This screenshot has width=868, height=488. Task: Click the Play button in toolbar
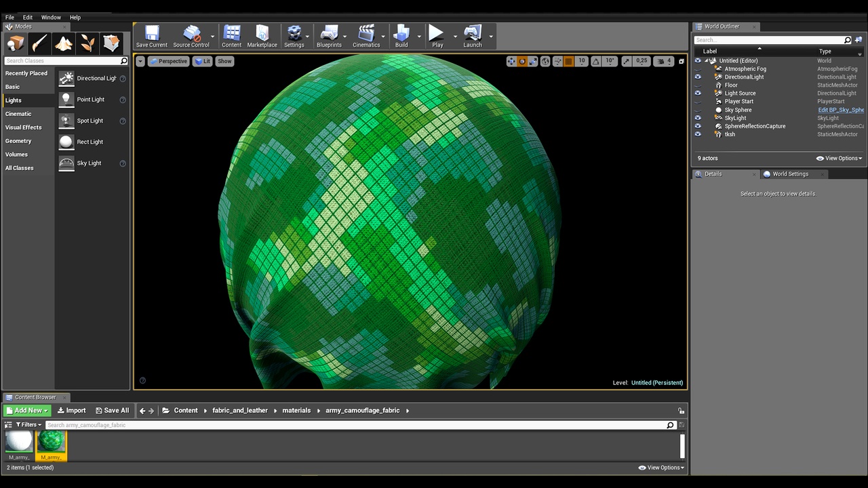click(437, 37)
